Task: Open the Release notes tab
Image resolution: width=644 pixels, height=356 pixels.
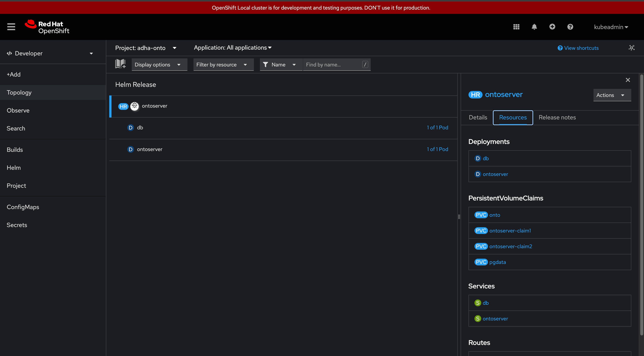Action: coord(557,118)
